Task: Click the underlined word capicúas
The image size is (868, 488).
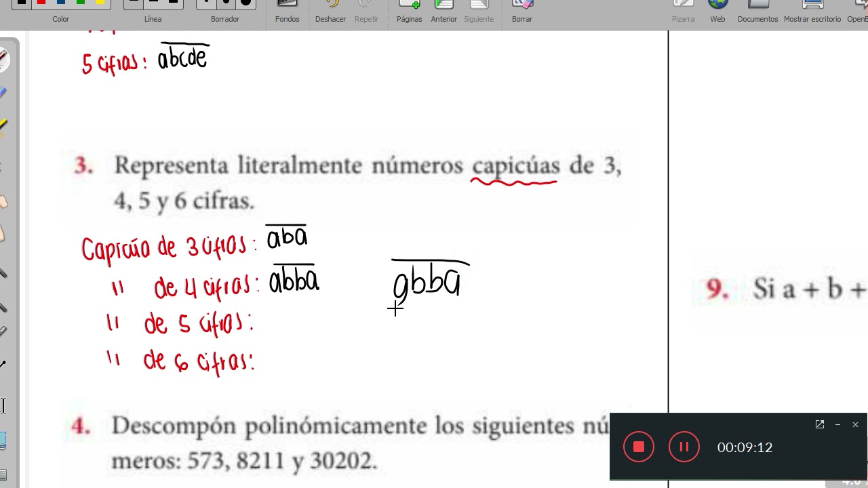Action: (x=516, y=167)
